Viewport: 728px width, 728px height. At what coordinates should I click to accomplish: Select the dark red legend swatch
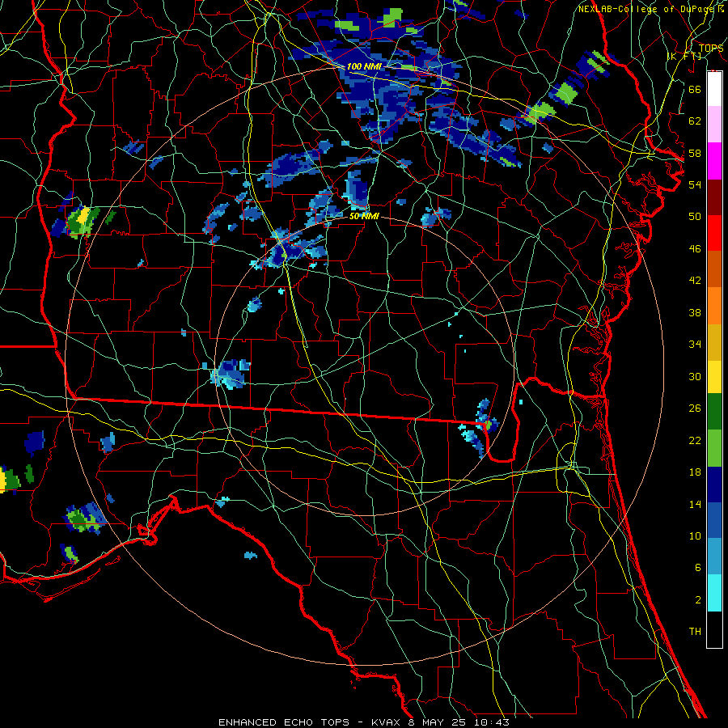click(714, 197)
